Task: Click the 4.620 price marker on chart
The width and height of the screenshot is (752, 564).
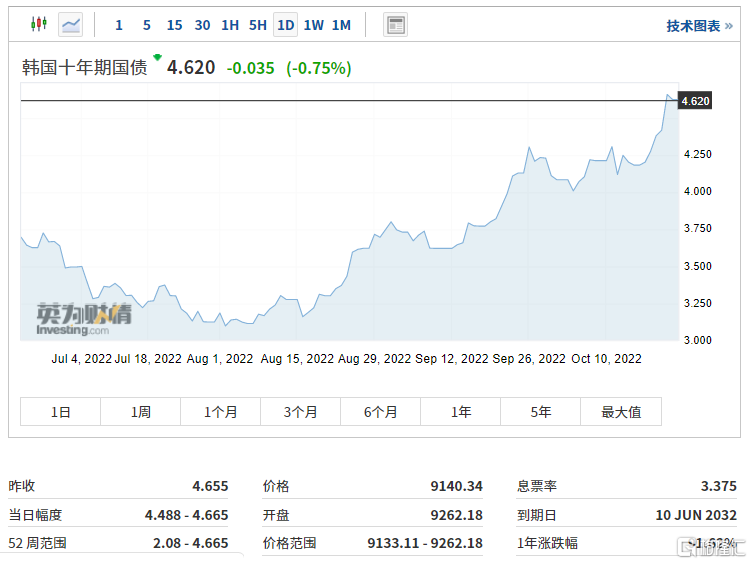Action: coord(695,101)
